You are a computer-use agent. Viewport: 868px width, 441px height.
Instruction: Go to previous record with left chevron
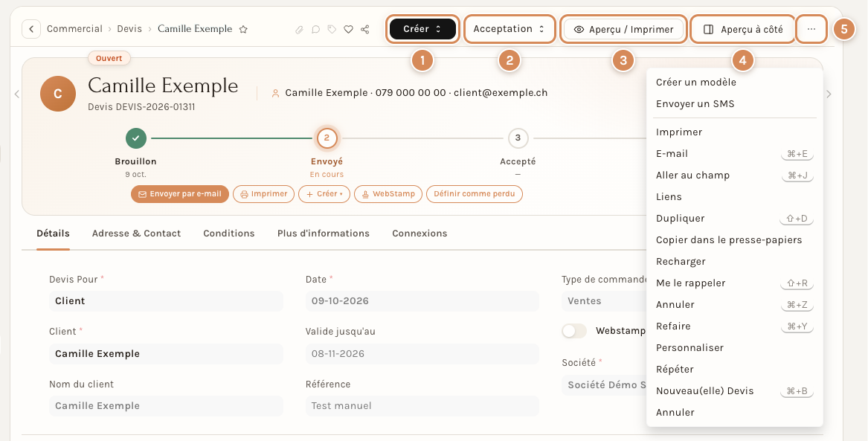(x=16, y=94)
